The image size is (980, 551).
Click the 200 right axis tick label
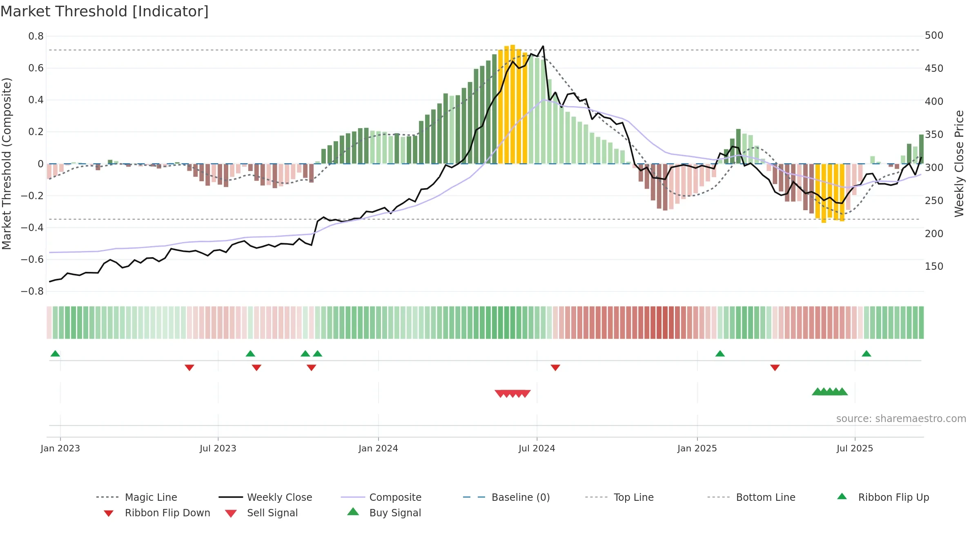[x=934, y=233]
